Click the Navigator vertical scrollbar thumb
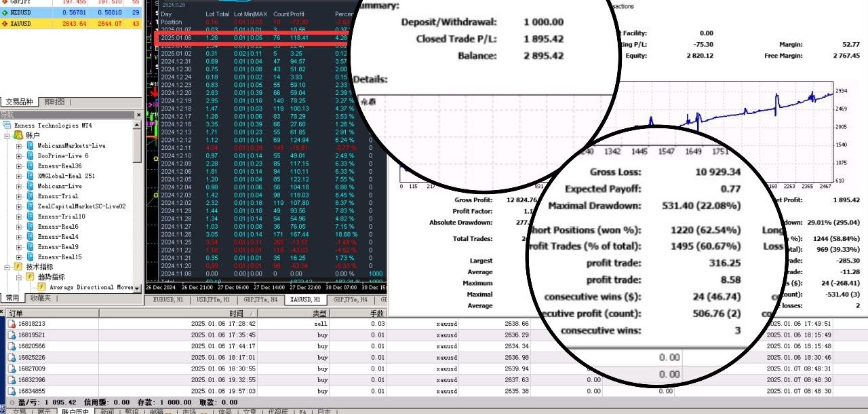 [138, 146]
